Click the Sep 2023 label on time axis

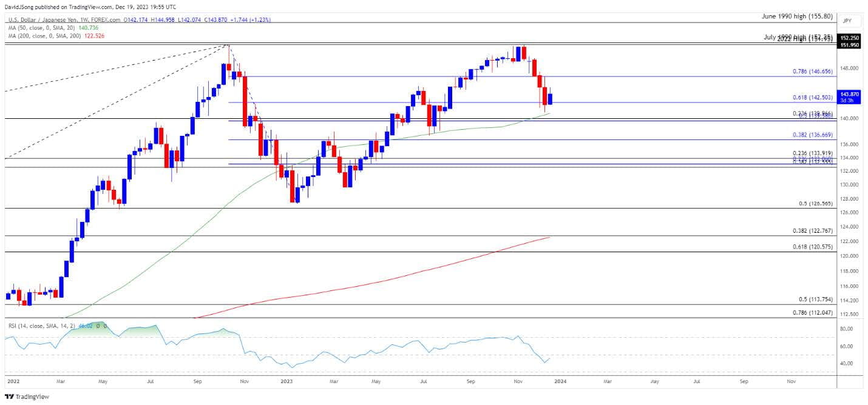pyautogui.click(x=470, y=383)
